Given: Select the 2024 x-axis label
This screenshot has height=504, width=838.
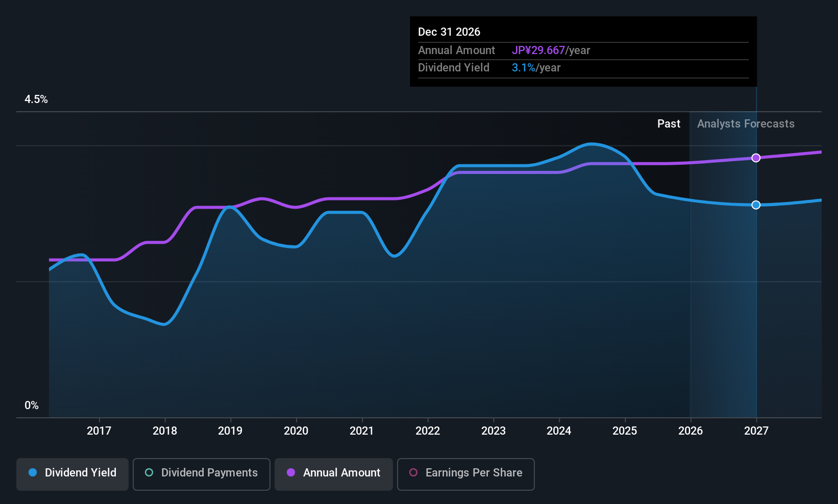Looking at the screenshot, I should (x=559, y=431).
